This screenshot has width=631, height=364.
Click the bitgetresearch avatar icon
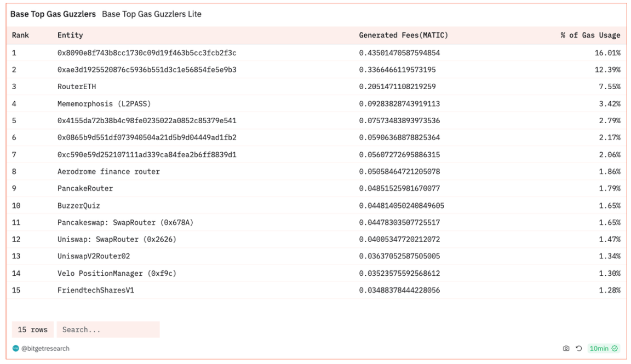click(x=15, y=348)
